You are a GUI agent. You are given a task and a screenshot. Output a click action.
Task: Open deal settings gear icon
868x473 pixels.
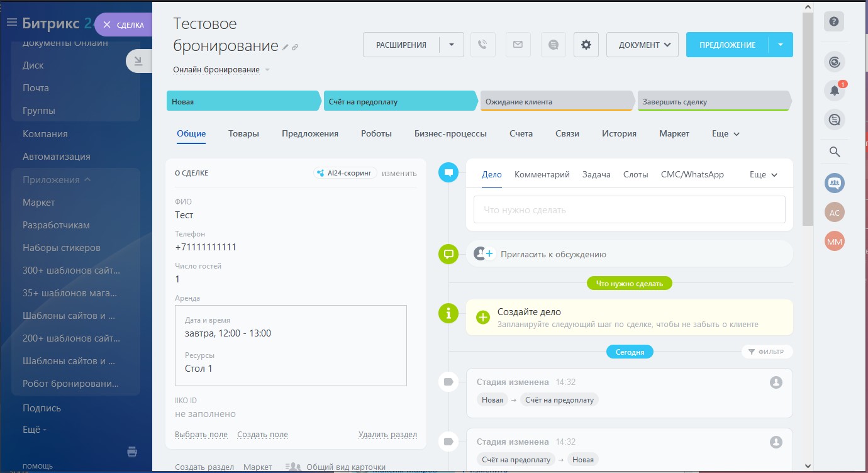pos(586,45)
